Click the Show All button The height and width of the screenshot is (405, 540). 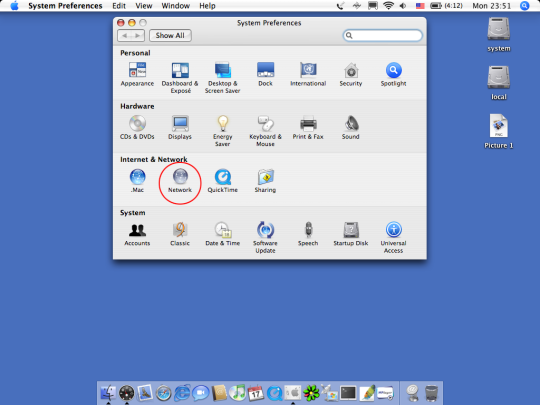tap(170, 35)
